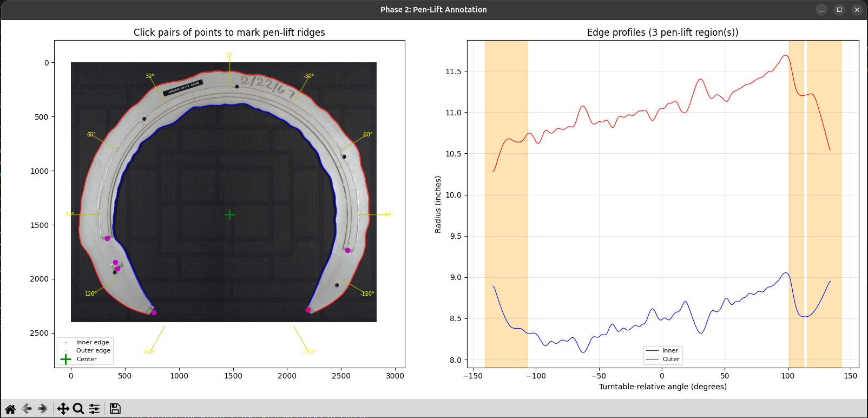The height and width of the screenshot is (418, 868).
Task: Go back to the previous view
Action: click(27, 409)
